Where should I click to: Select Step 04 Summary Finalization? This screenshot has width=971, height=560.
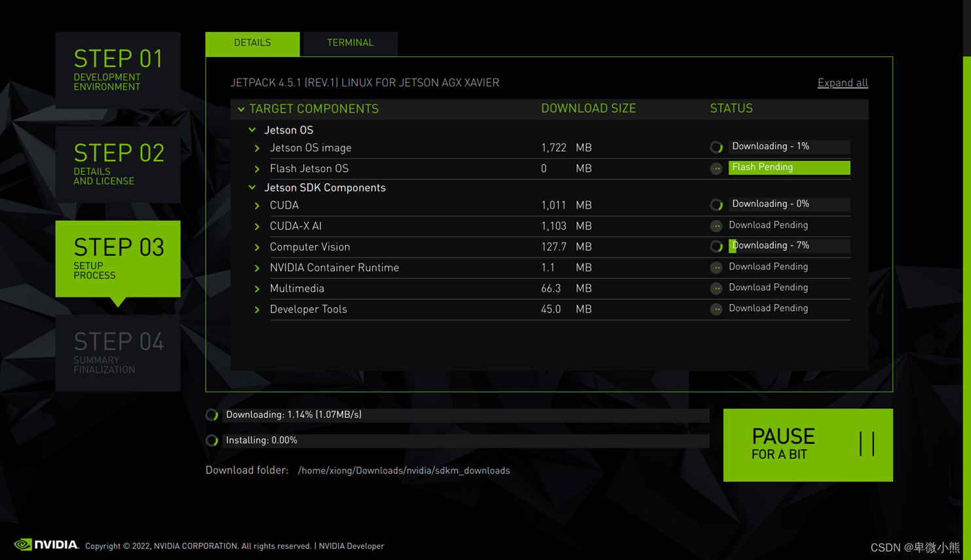tap(118, 353)
